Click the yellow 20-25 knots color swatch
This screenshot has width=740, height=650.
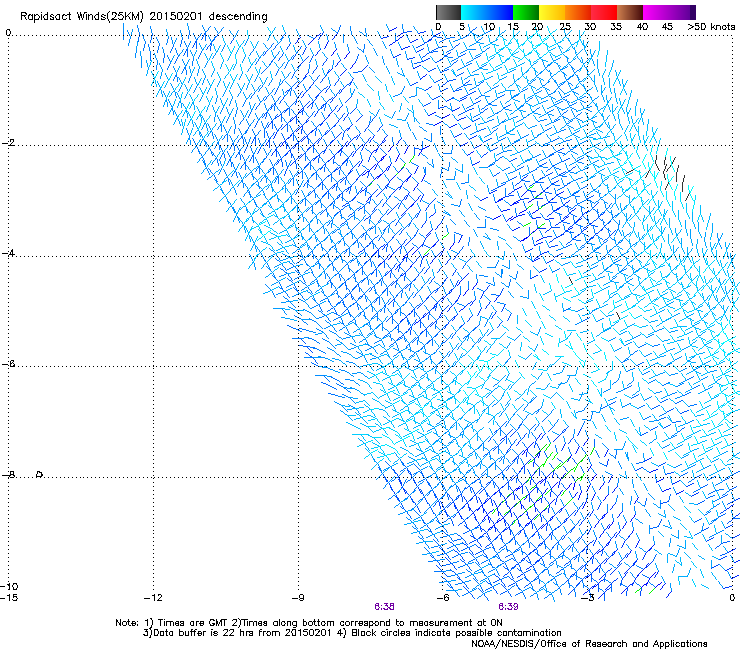coord(552,12)
